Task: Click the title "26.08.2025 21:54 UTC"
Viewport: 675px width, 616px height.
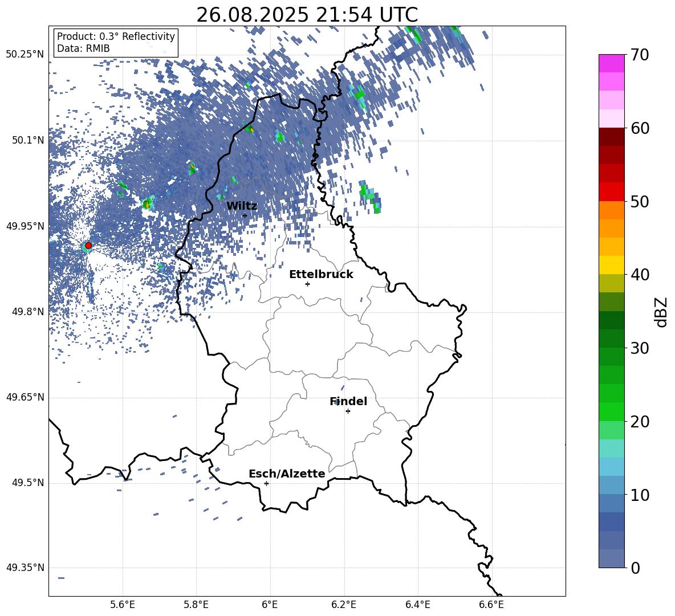Action: pos(307,15)
